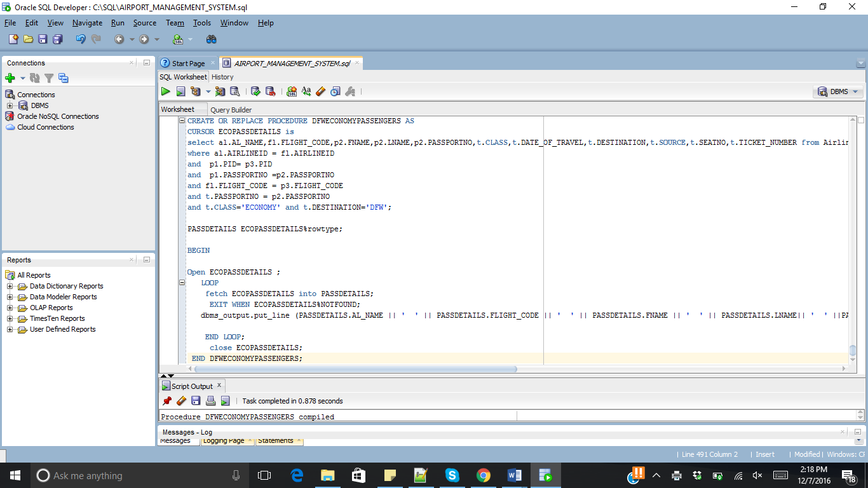The height and width of the screenshot is (488, 868).
Task: Expand User Defined Reports node
Action: (x=10, y=329)
